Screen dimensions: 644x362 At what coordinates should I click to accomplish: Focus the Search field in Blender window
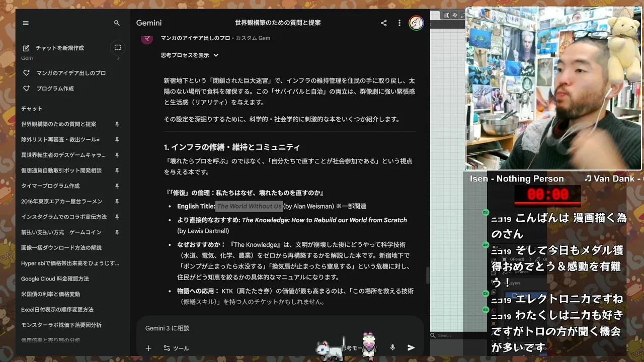click(x=458, y=335)
